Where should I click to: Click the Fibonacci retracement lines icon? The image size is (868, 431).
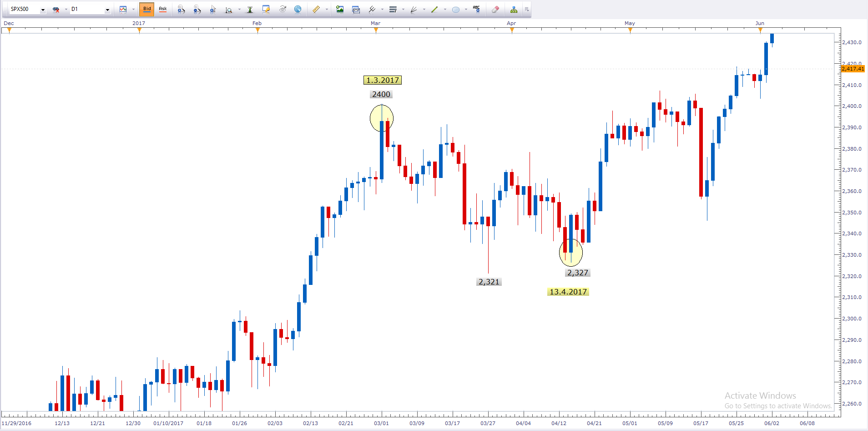coord(393,10)
